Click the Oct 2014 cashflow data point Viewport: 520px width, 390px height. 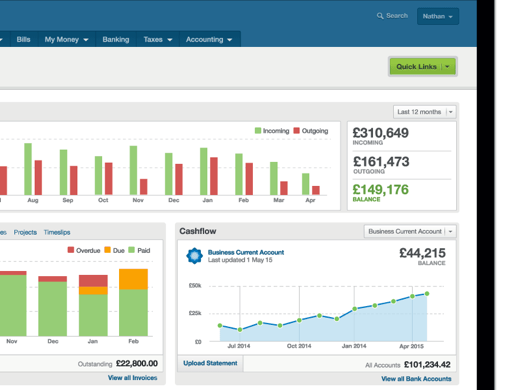tap(299, 320)
